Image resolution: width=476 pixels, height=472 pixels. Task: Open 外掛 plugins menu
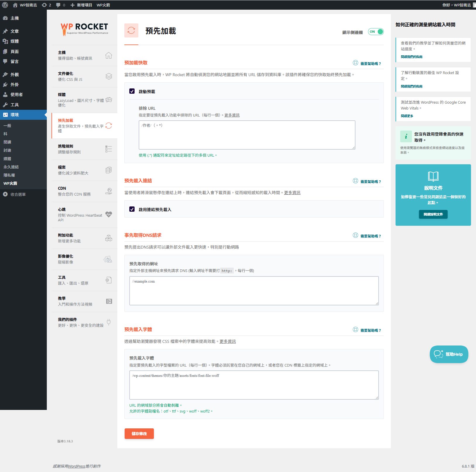coord(23,85)
